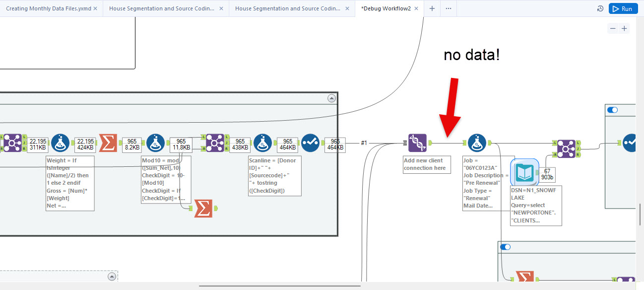Select the Join tool before 965 438KB
Image resolution: width=644 pixels, height=290 pixels.
pyautogui.click(x=215, y=143)
